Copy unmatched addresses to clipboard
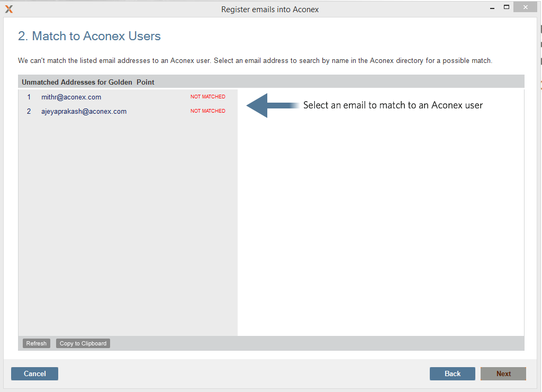542x392 pixels. [x=83, y=343]
